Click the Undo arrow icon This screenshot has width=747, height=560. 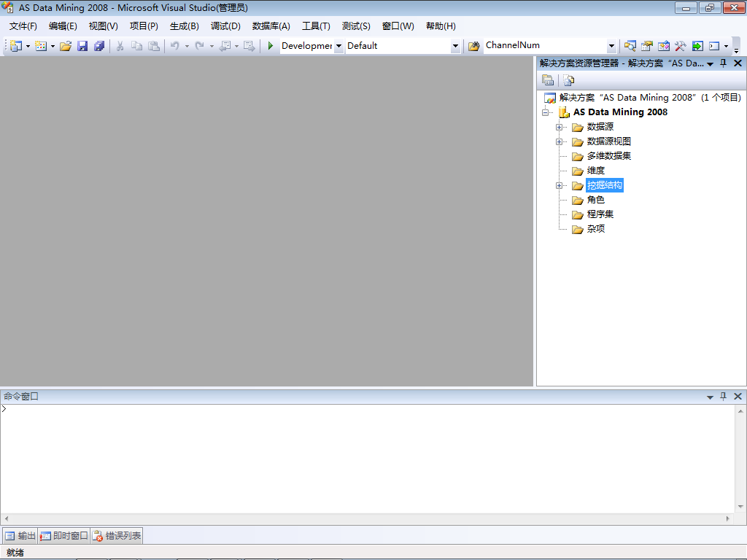click(175, 46)
